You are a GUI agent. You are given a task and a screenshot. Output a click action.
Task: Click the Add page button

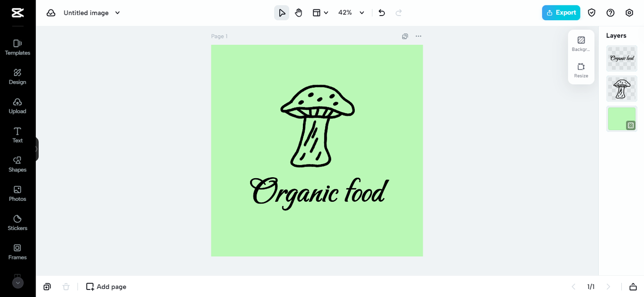coord(106,286)
